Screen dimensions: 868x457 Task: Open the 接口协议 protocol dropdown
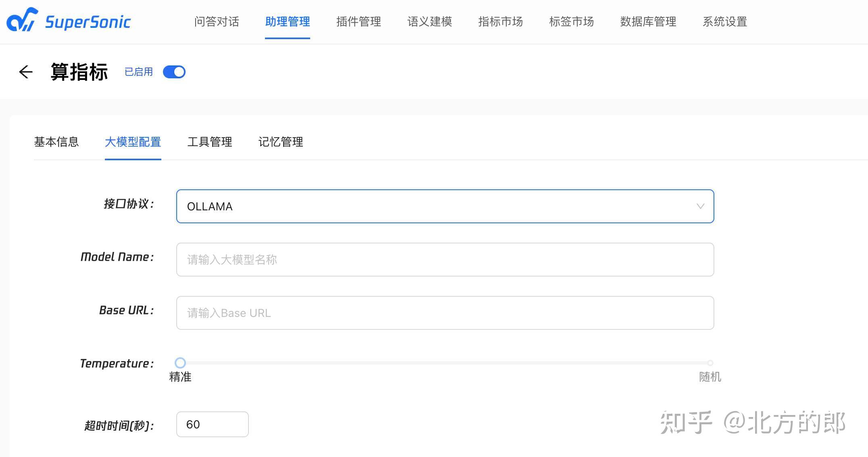(444, 206)
